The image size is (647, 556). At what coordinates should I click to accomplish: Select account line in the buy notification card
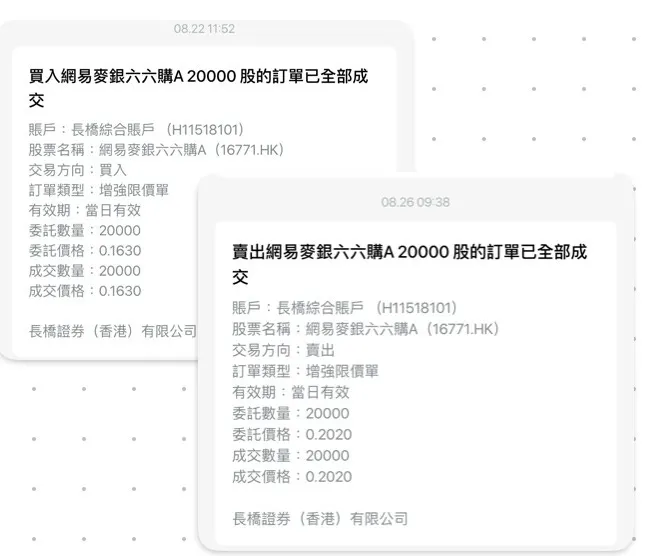pyautogui.click(x=136, y=130)
